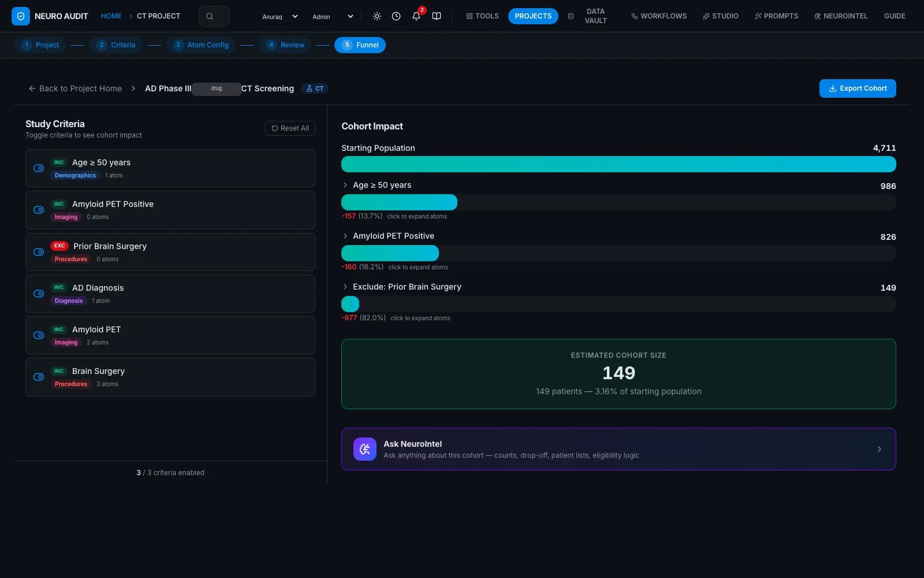Toggle the light theme sun icon
The width and height of the screenshot is (924, 578).
(x=377, y=16)
